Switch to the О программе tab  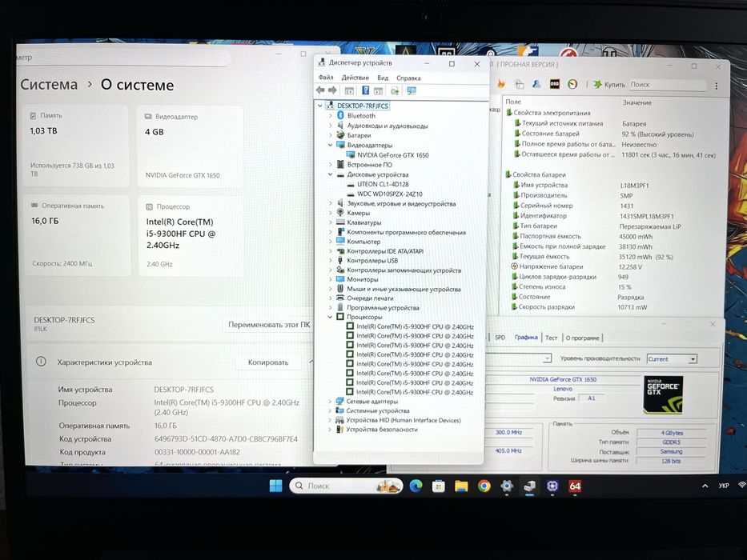pyautogui.click(x=582, y=338)
